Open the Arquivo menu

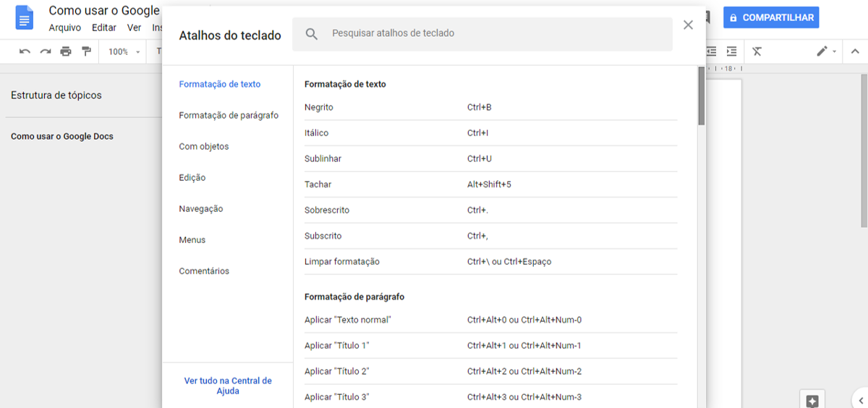(x=64, y=27)
